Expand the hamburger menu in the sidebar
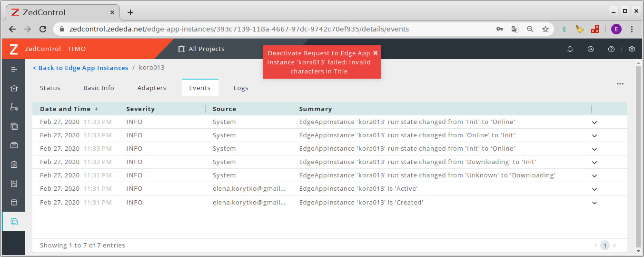The height and width of the screenshot is (257, 644). point(14,69)
